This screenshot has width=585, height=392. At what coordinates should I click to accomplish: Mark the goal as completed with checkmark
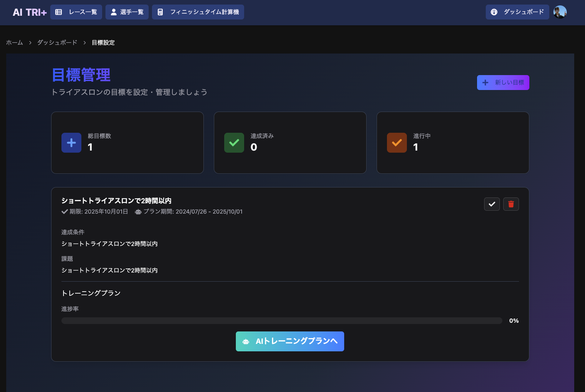pyautogui.click(x=492, y=204)
